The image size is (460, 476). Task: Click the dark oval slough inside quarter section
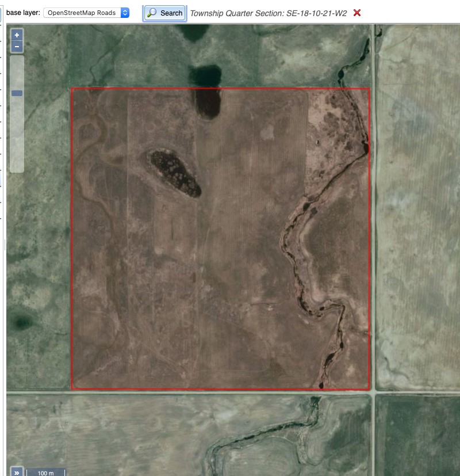coord(175,173)
